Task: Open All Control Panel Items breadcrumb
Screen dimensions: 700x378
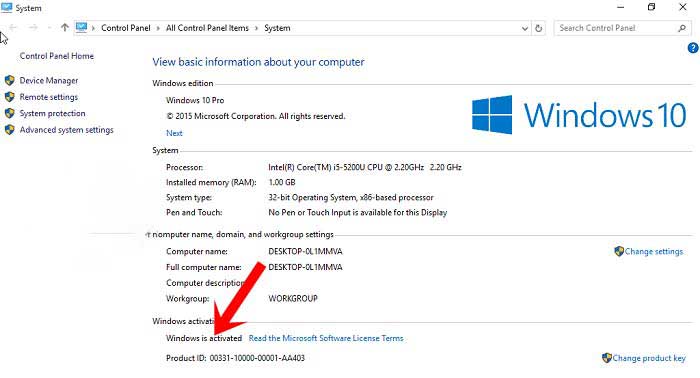Action: [207, 28]
